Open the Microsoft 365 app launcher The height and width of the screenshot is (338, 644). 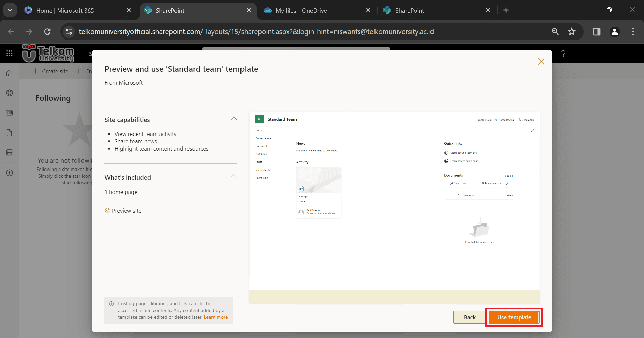(9, 53)
